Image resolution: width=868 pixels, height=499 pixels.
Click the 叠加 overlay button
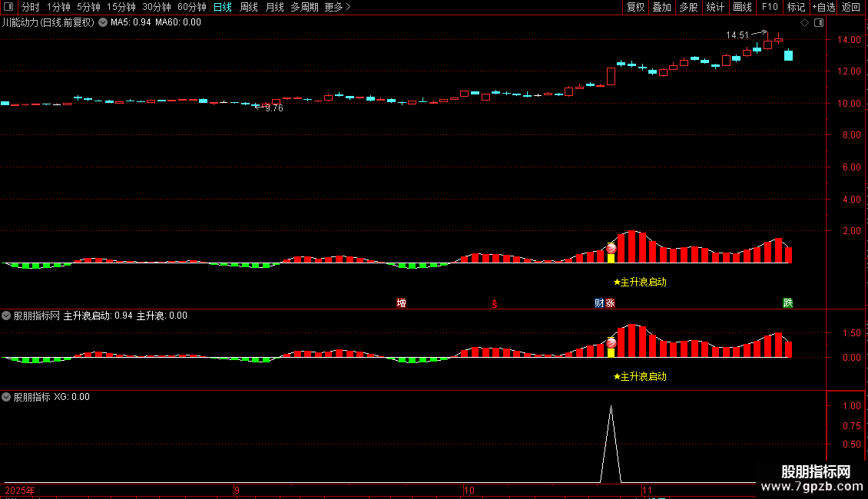coord(661,7)
